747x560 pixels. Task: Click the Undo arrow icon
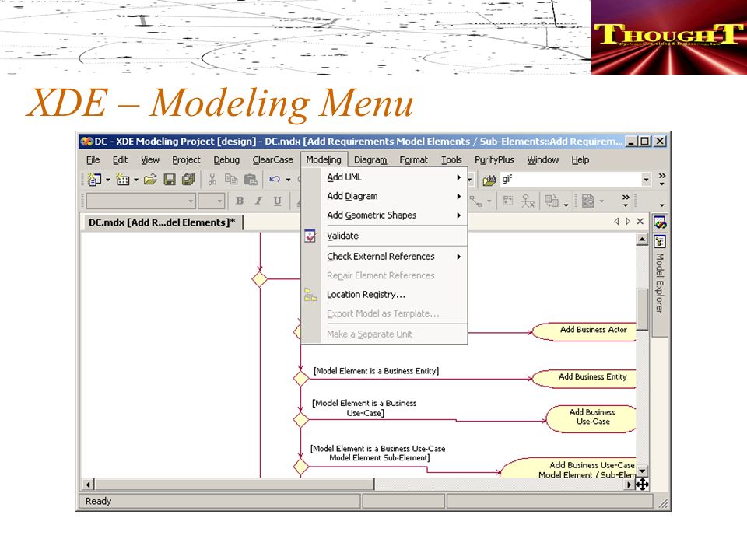(275, 179)
